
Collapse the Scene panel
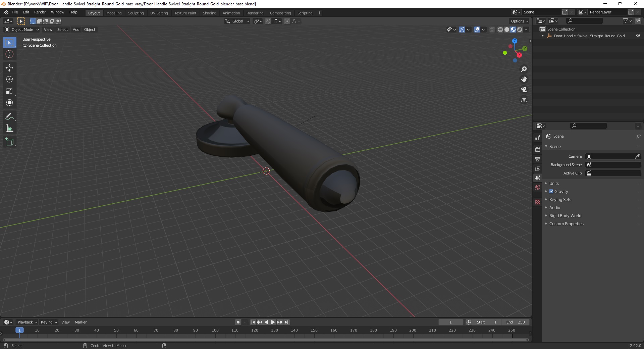(x=555, y=146)
